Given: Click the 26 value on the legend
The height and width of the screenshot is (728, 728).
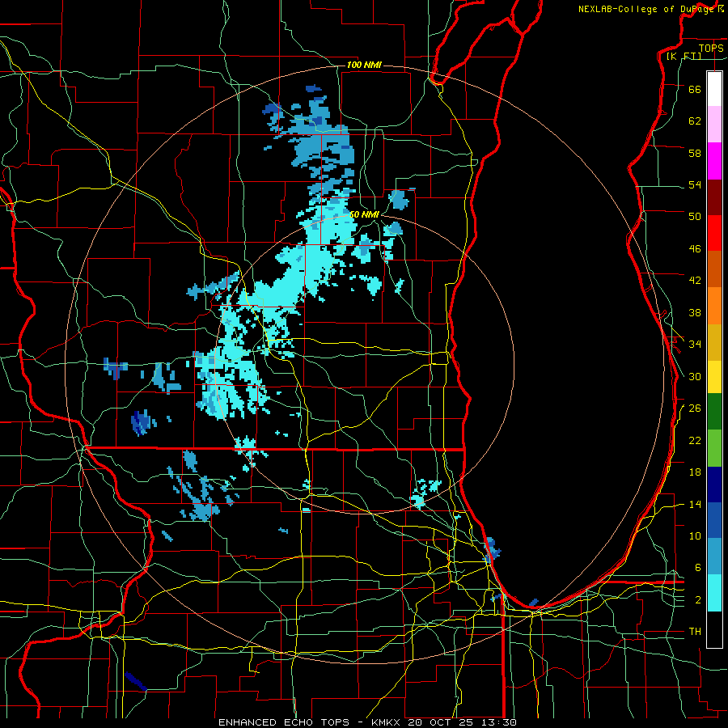Looking at the screenshot, I should 695,408.
